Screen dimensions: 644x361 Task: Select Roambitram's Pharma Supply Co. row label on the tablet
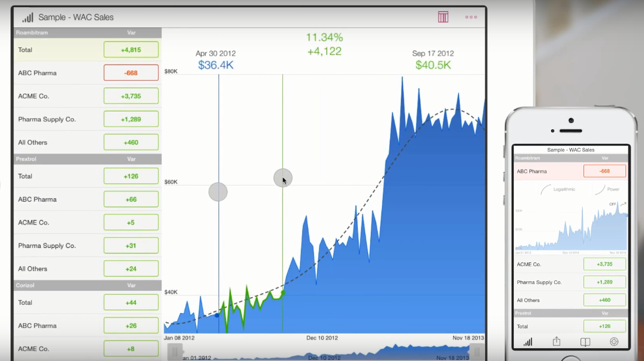pyautogui.click(x=47, y=119)
